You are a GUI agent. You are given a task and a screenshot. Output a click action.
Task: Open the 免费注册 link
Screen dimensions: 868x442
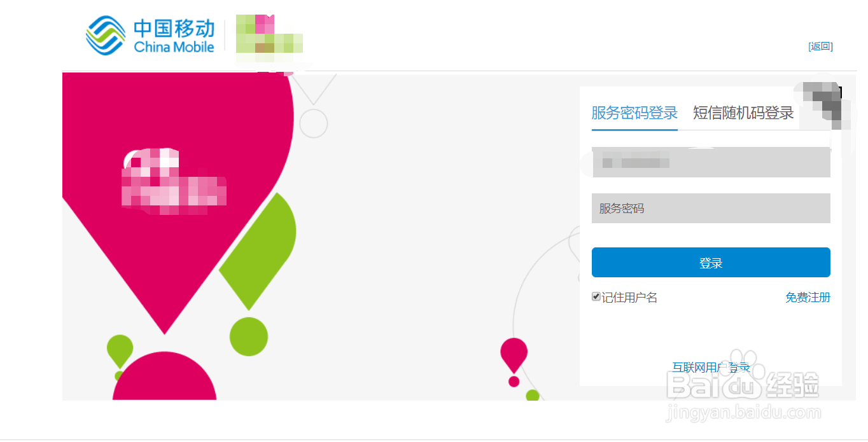(808, 297)
